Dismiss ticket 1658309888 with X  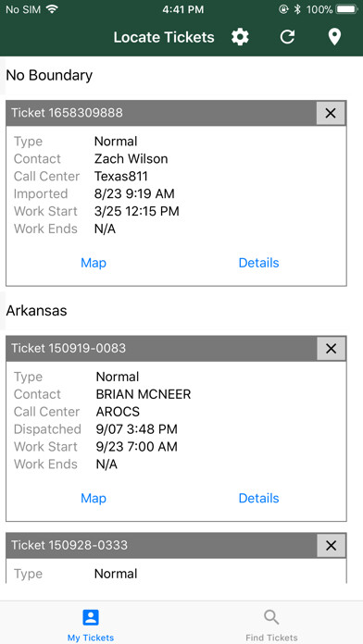331,113
